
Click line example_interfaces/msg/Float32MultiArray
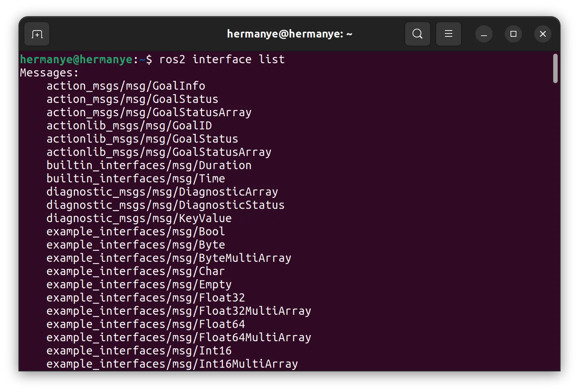pyautogui.click(x=179, y=311)
